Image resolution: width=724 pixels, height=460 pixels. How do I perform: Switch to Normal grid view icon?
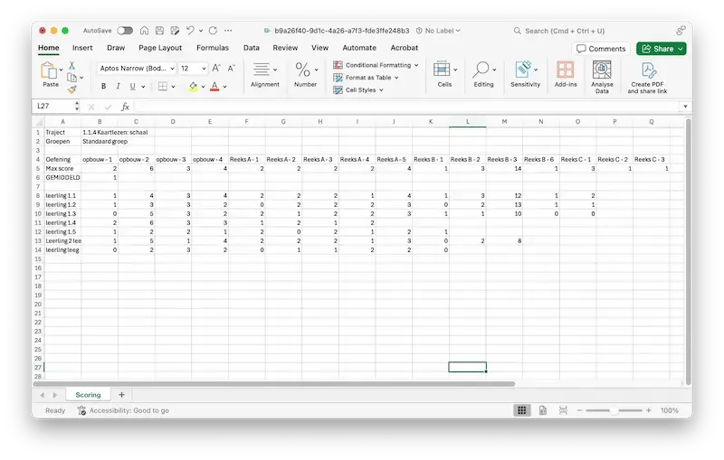522,410
